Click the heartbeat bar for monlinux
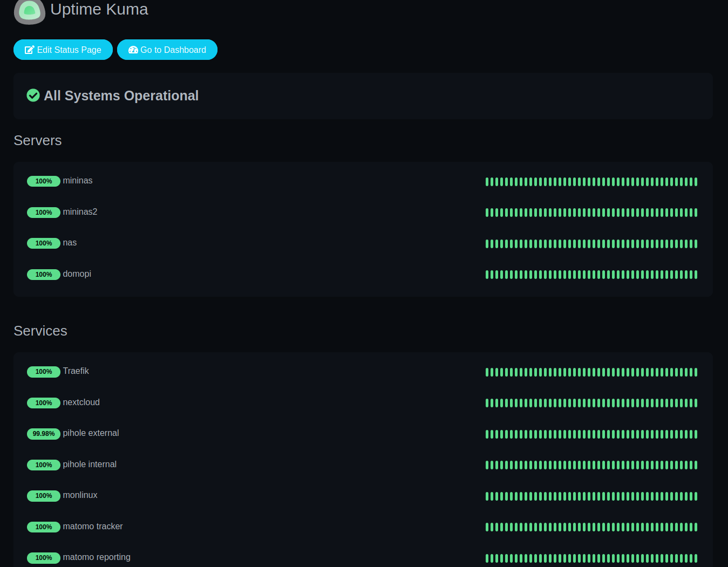The height and width of the screenshot is (567, 728). (x=591, y=496)
